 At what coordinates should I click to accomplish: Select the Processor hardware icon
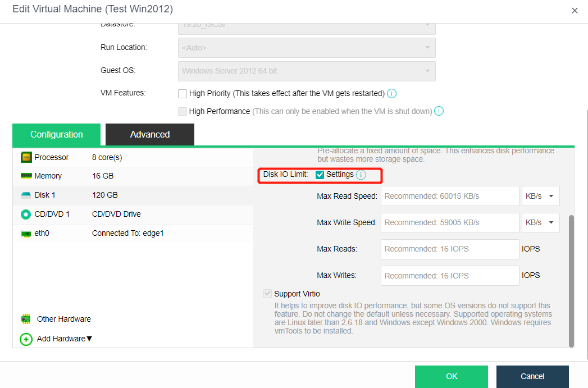tap(26, 157)
